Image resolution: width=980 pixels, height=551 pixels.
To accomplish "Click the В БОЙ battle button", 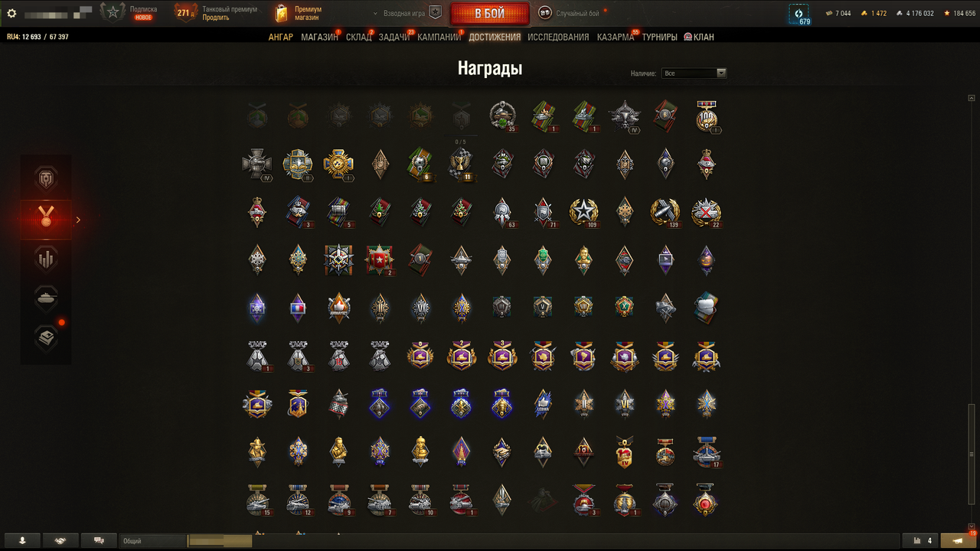I will tap(489, 14).
